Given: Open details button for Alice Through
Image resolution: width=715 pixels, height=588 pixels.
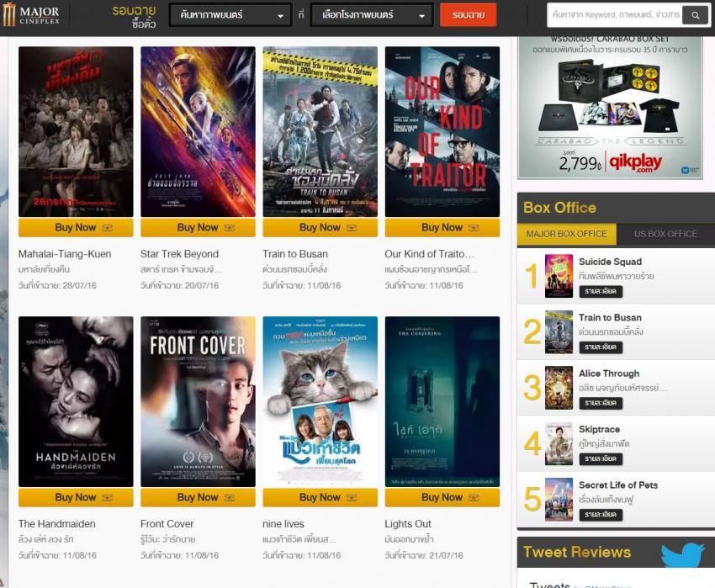Looking at the screenshot, I should 601,403.
